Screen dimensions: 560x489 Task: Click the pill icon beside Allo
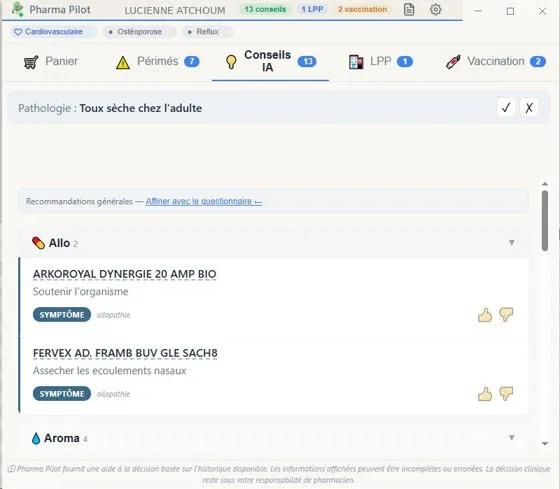38,243
